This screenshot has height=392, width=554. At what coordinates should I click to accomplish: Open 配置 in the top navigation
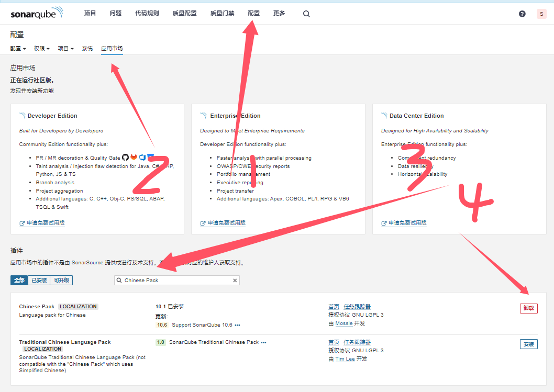pyautogui.click(x=253, y=14)
